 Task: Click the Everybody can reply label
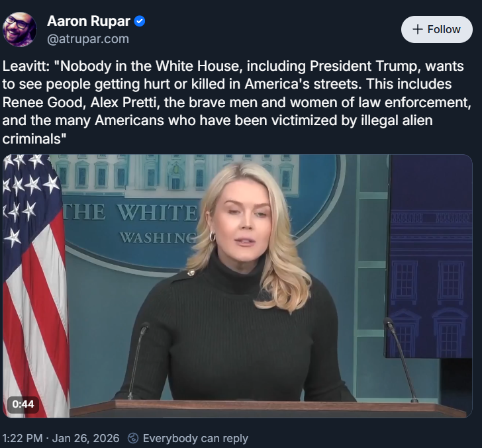(195, 438)
